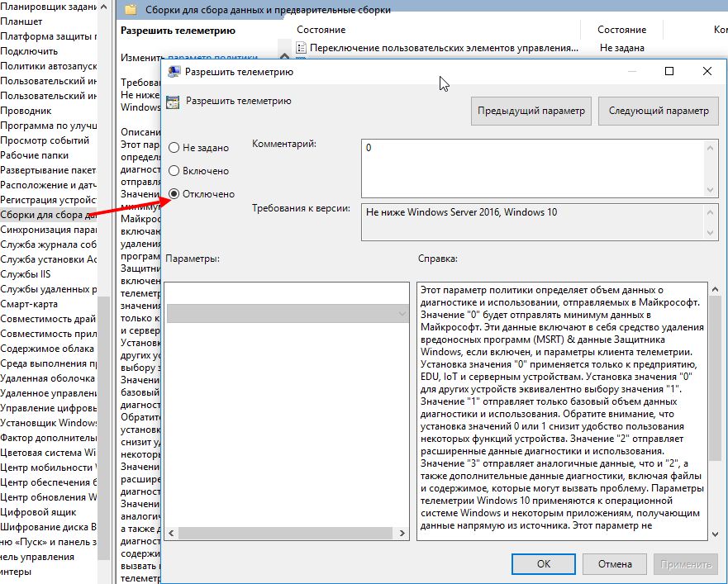Click the dialog title bar application icon

click(x=175, y=71)
